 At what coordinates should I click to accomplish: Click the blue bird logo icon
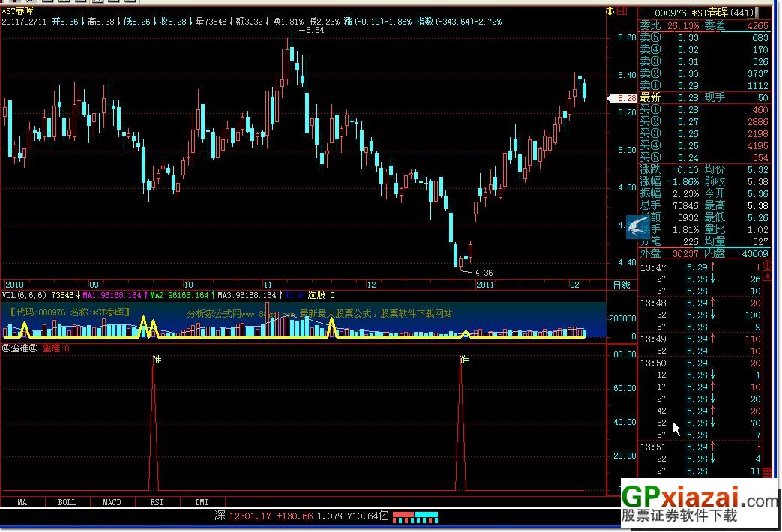click(637, 226)
